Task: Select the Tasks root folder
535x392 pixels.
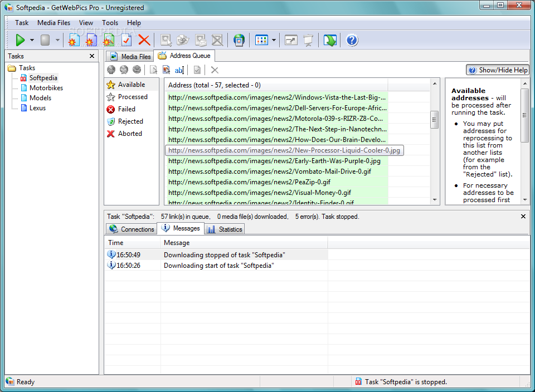Action: [22, 68]
